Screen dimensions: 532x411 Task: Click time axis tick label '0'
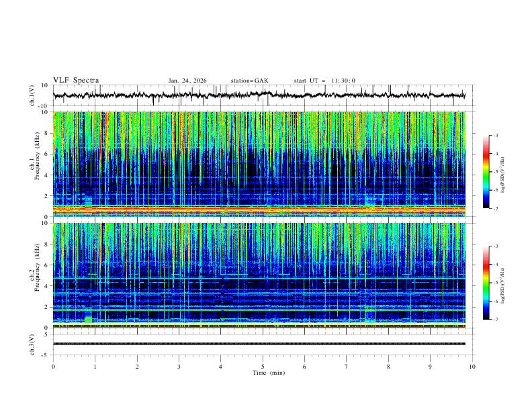click(53, 367)
